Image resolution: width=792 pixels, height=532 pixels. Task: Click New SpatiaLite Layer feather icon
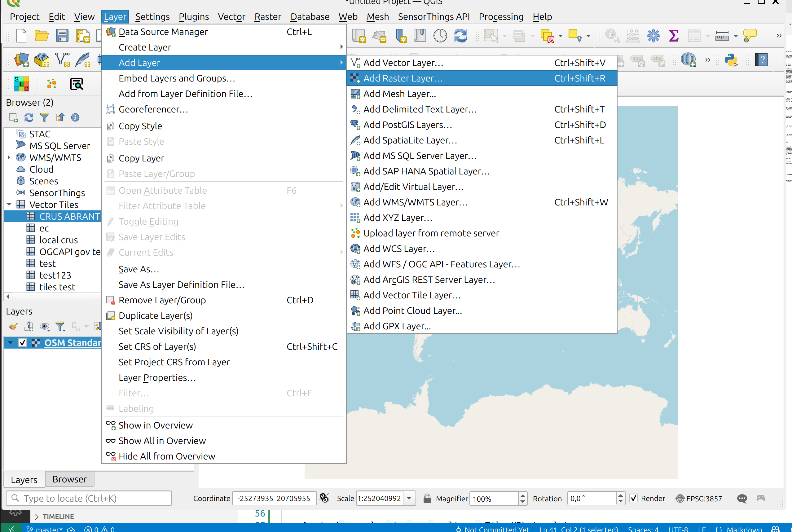[83, 60]
